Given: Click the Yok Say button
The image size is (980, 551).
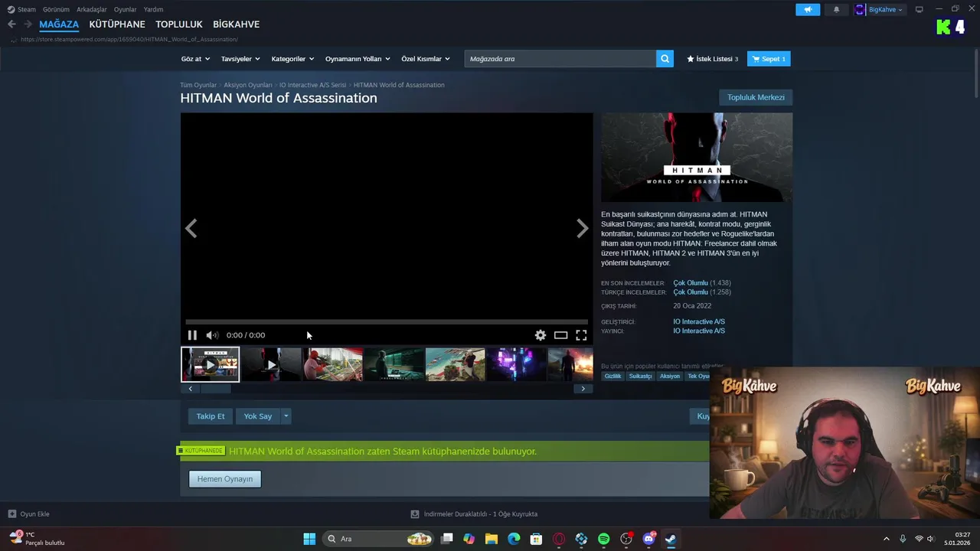Looking at the screenshot, I should coord(258,416).
